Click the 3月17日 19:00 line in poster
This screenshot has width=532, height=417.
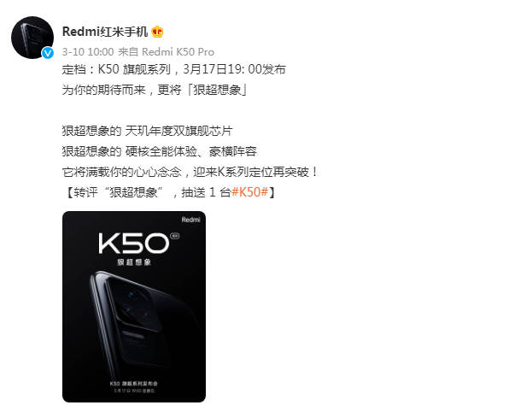tap(134, 391)
